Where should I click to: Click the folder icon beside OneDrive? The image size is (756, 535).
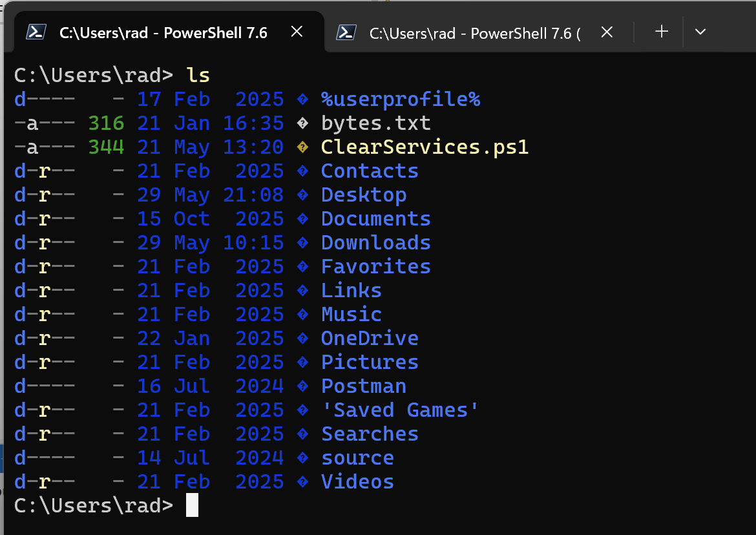303,339
